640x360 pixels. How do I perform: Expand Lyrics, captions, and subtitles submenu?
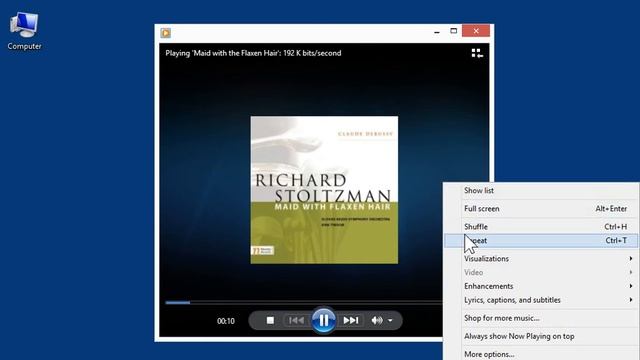[541, 300]
